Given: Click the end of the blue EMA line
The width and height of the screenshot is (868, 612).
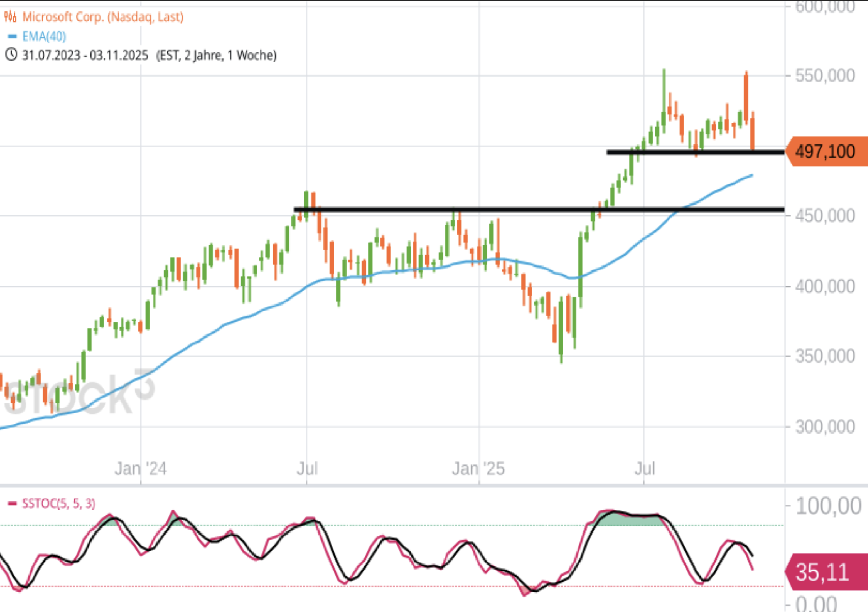Looking at the screenshot, I should [751, 175].
